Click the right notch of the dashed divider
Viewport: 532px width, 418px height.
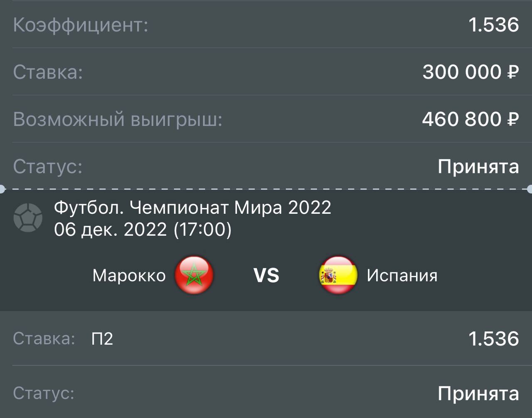click(530, 189)
